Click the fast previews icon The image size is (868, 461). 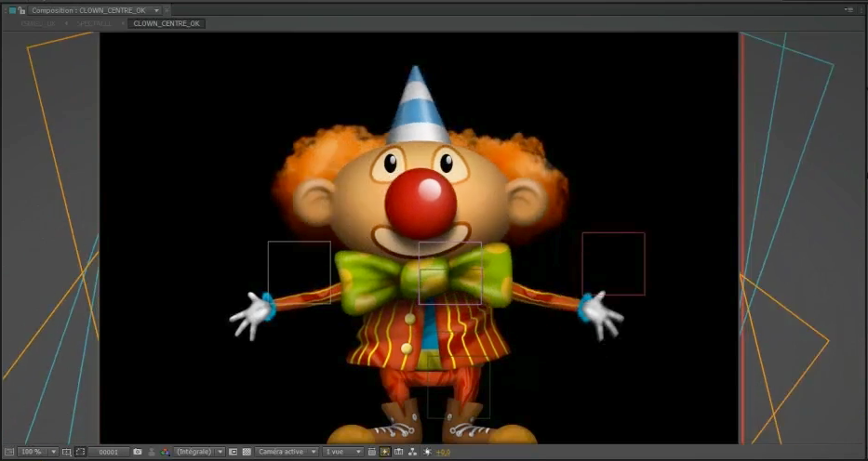point(385,452)
